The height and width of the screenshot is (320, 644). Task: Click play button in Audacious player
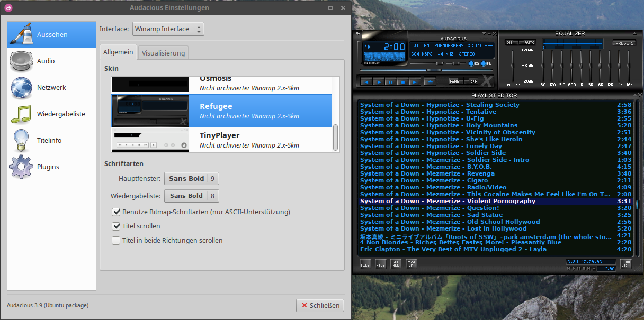pos(379,82)
